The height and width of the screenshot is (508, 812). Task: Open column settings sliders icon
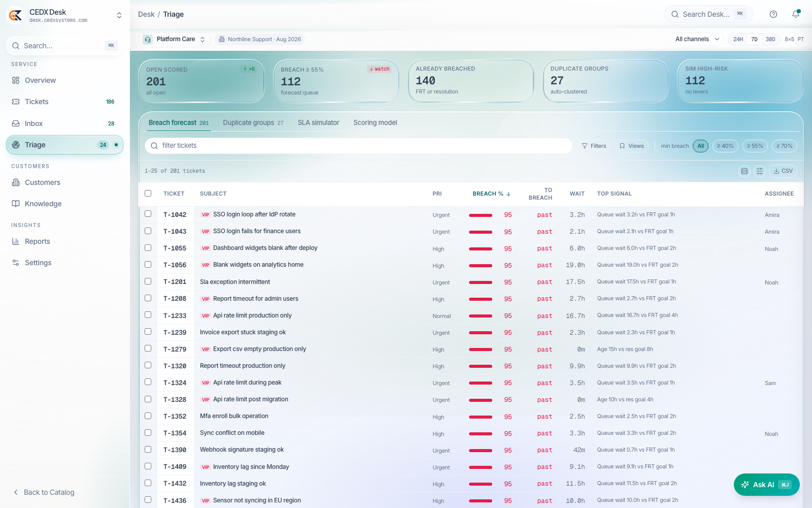tap(760, 171)
